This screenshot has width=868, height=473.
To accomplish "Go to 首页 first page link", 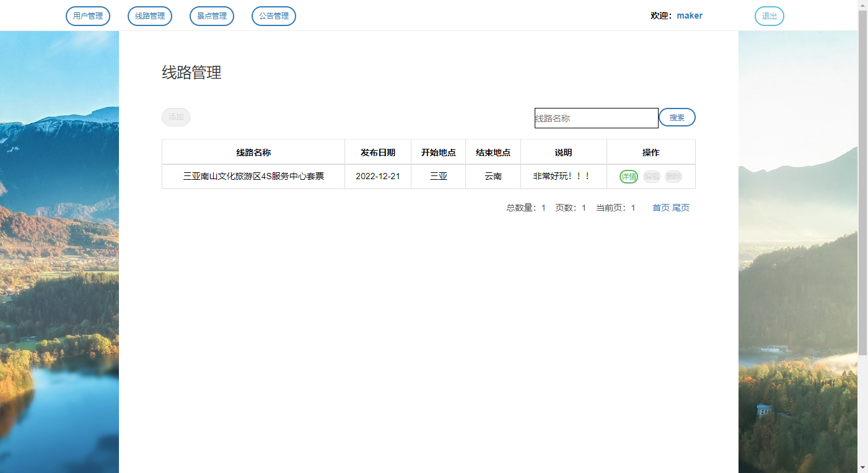I will pos(661,208).
